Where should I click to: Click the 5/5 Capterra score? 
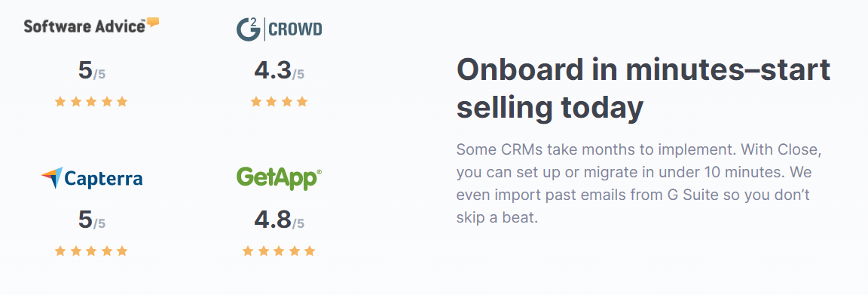point(91,220)
